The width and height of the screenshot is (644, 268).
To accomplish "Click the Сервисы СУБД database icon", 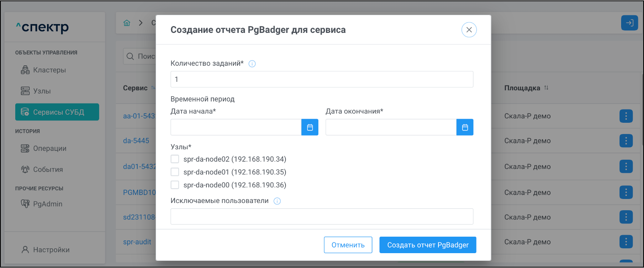I will (25, 112).
